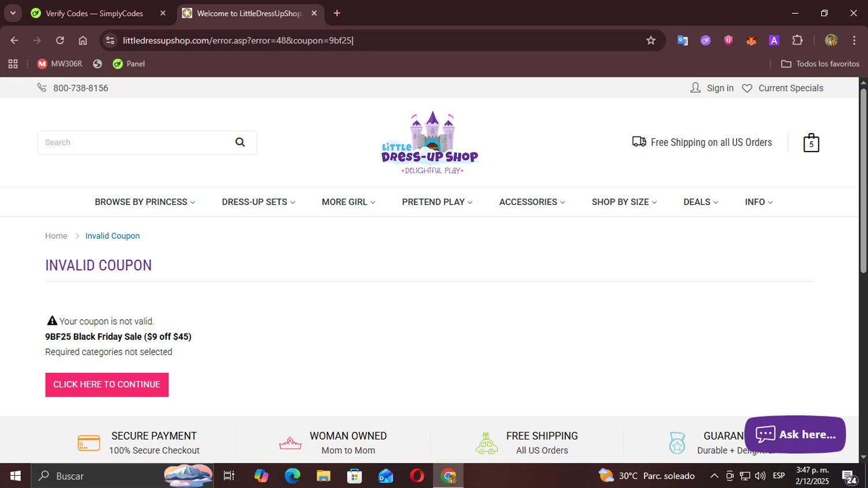Viewport: 868px width, 488px height.
Task: Close the Verify Codes tab
Action: (x=163, y=13)
